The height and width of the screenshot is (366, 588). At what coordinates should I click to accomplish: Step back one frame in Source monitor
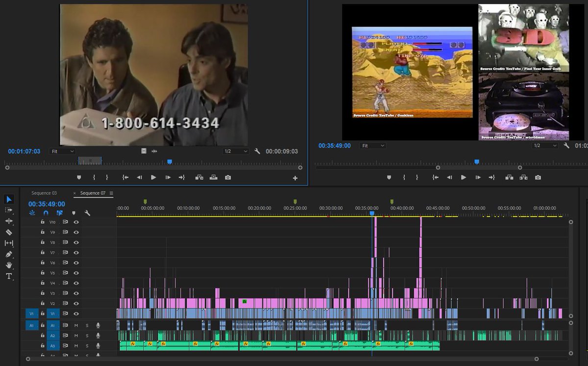pyautogui.click(x=139, y=178)
